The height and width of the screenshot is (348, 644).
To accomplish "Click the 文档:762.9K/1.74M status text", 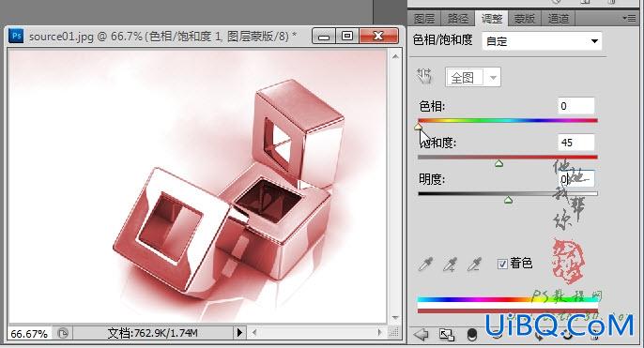I will point(152,333).
